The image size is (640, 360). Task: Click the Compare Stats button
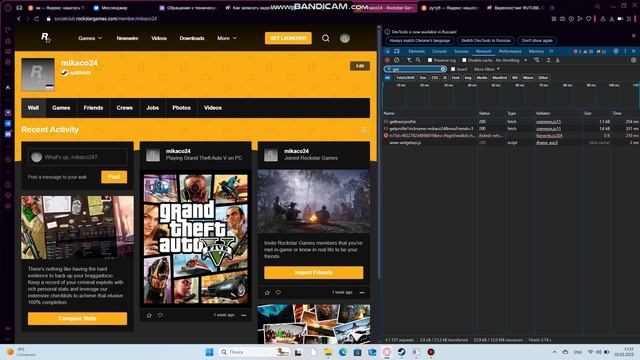[x=77, y=318]
